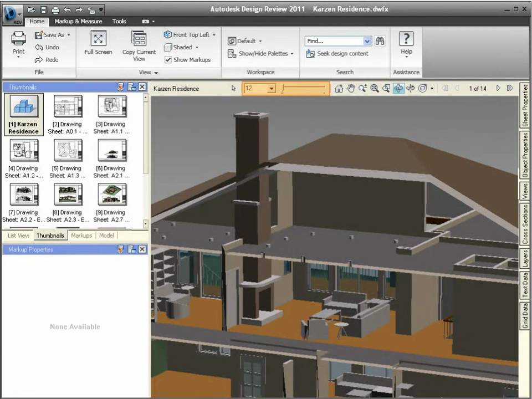This screenshot has width=532, height=399.
Task: Select the Zoom tool icon
Action: coord(362,89)
